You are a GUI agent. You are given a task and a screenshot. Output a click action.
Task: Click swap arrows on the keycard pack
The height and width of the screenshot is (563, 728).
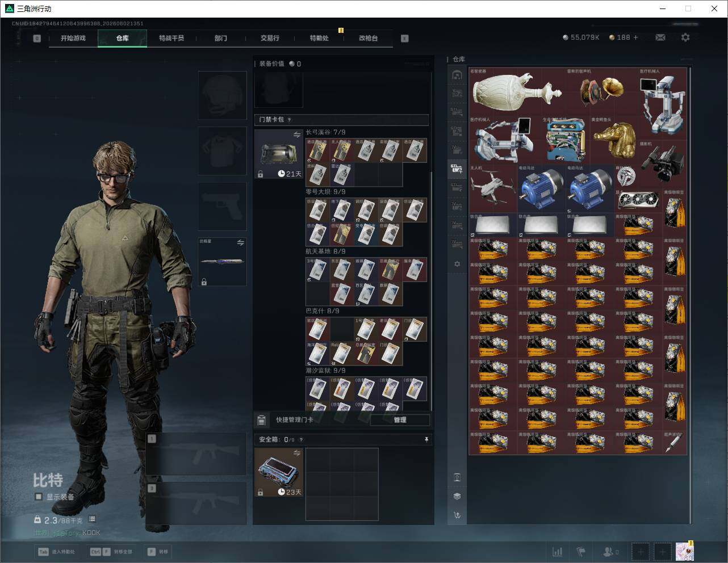(x=297, y=135)
